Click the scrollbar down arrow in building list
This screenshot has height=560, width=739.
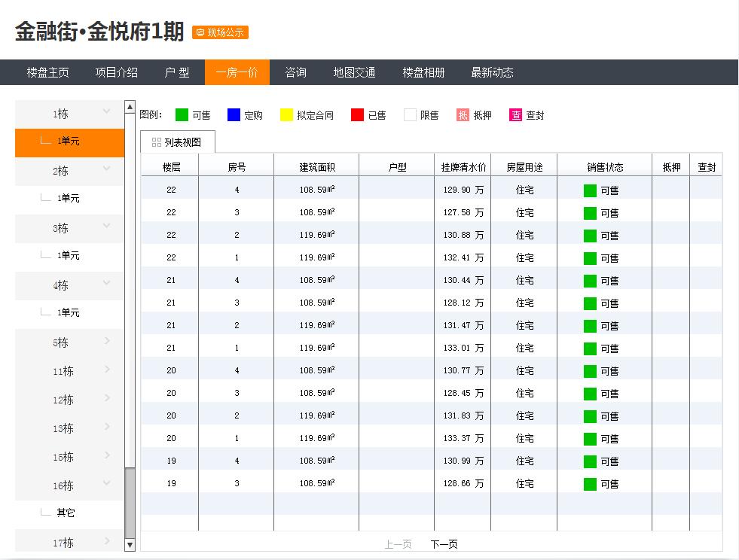tap(130, 544)
